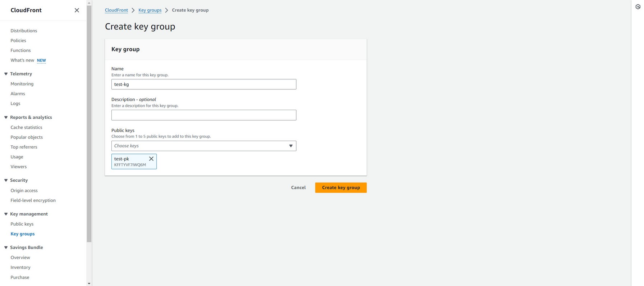
Task: Go to CloudFront breadcrumb link
Action: (116, 10)
